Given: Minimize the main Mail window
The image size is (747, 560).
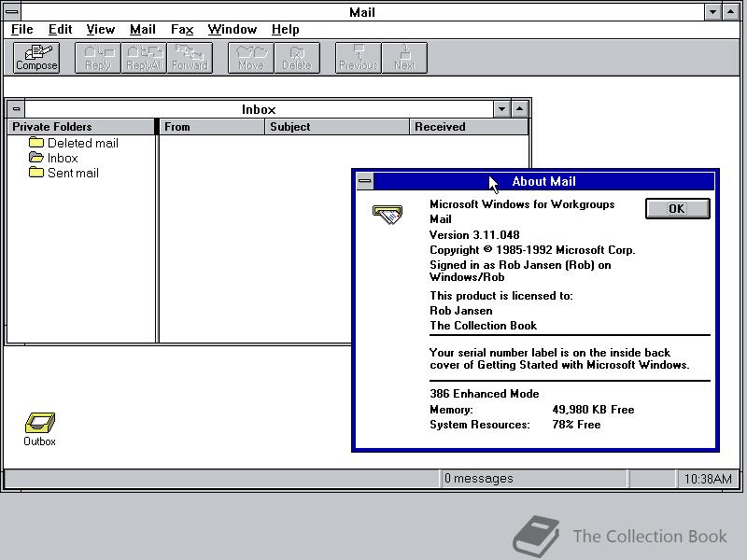Looking at the screenshot, I should (x=712, y=12).
